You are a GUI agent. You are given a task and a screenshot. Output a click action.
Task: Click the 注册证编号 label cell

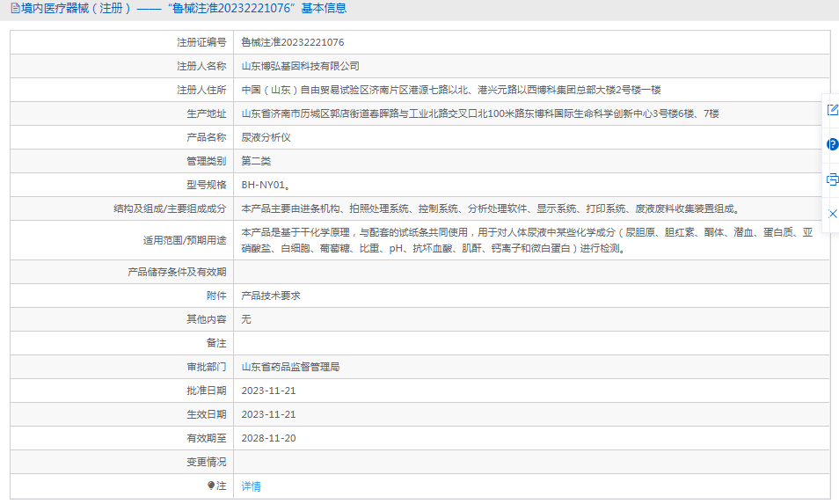point(122,42)
